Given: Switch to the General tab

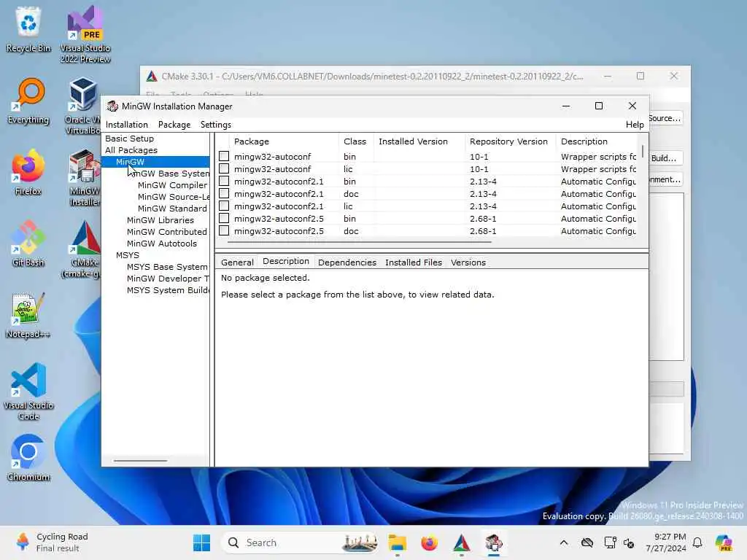Looking at the screenshot, I should click(x=237, y=262).
